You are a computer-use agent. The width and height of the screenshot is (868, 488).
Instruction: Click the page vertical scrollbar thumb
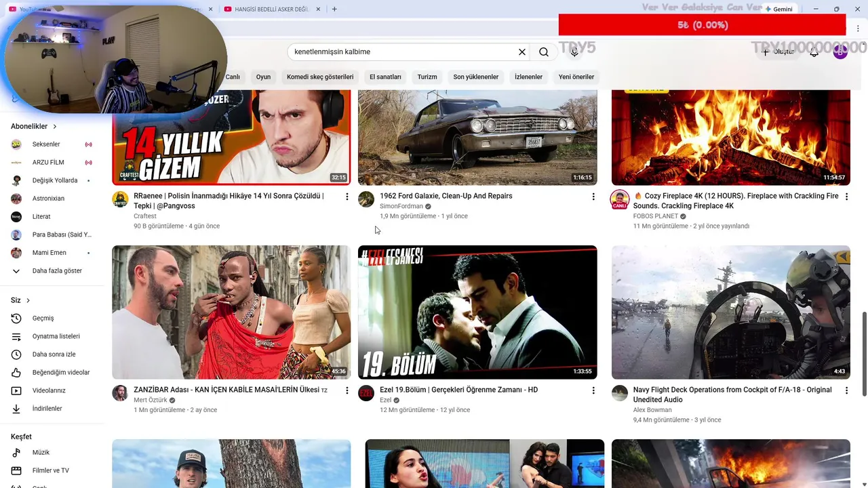coord(864,354)
